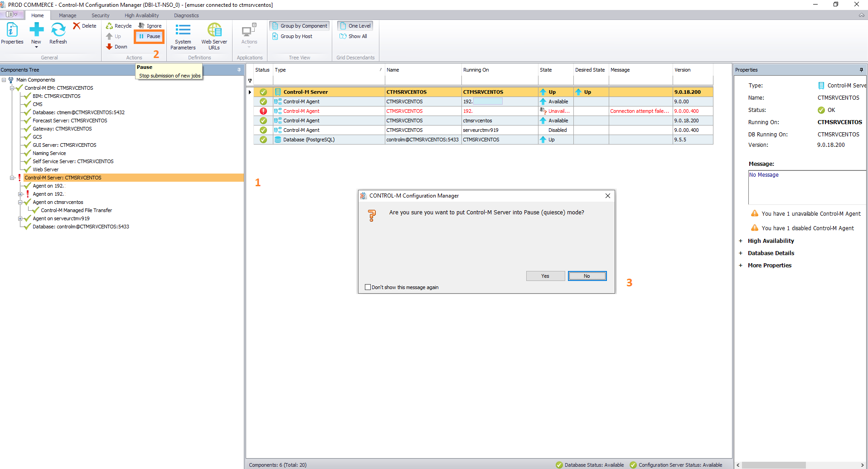Open System Parameters definitions
Image resolution: width=868 pixels, height=469 pixels.
coord(183,37)
